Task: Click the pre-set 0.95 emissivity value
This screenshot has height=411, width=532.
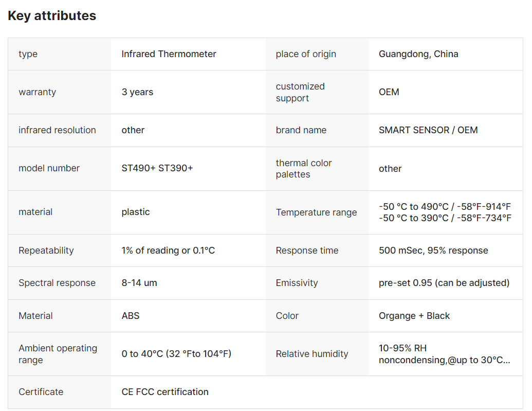Action: click(444, 283)
